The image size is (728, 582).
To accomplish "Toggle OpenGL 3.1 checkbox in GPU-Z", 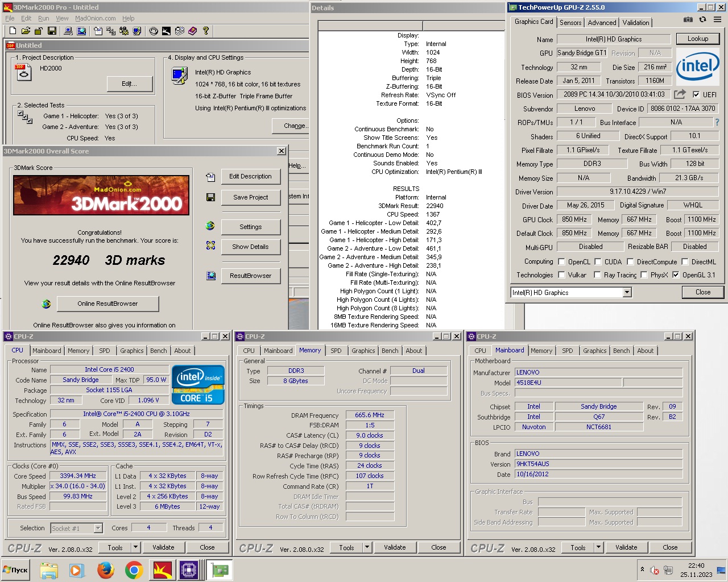I will click(x=676, y=275).
